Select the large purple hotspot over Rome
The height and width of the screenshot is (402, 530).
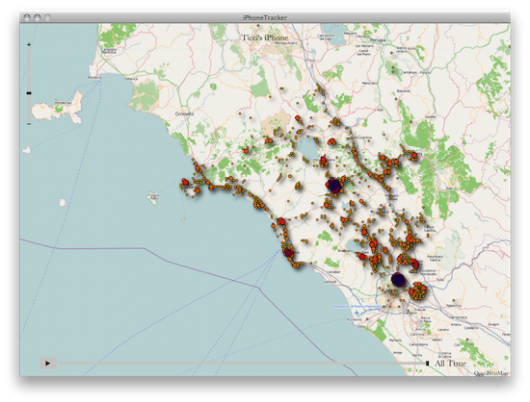pyautogui.click(x=398, y=280)
